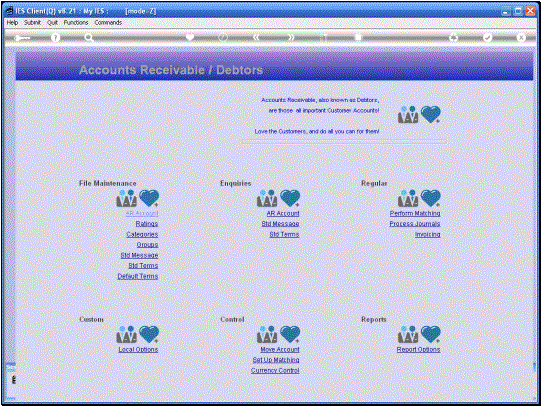
Task: Open the Ratings link under File Maintenance
Action: coord(147,224)
